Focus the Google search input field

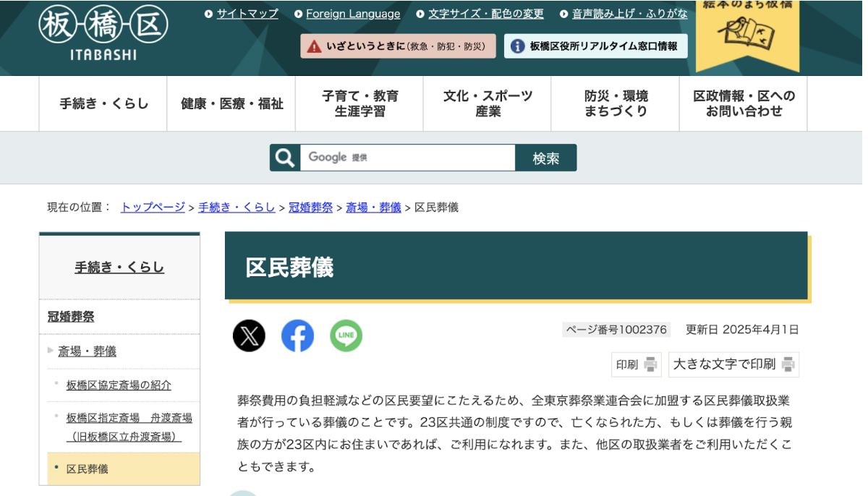[407, 158]
